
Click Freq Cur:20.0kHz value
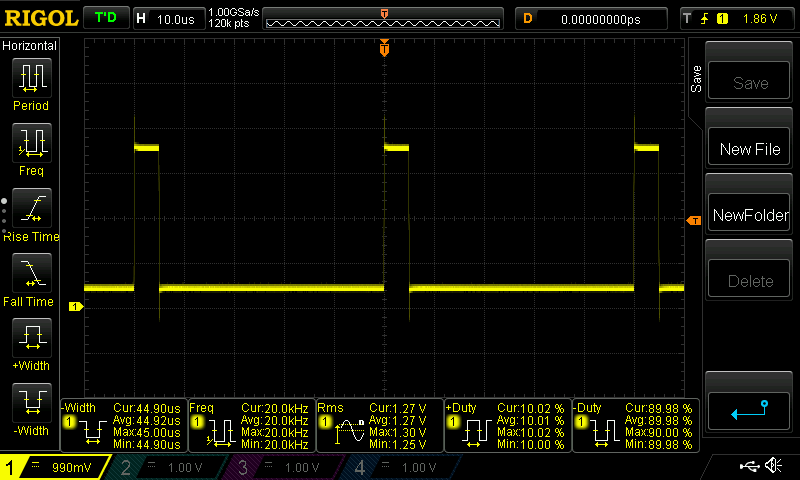[x=274, y=409]
